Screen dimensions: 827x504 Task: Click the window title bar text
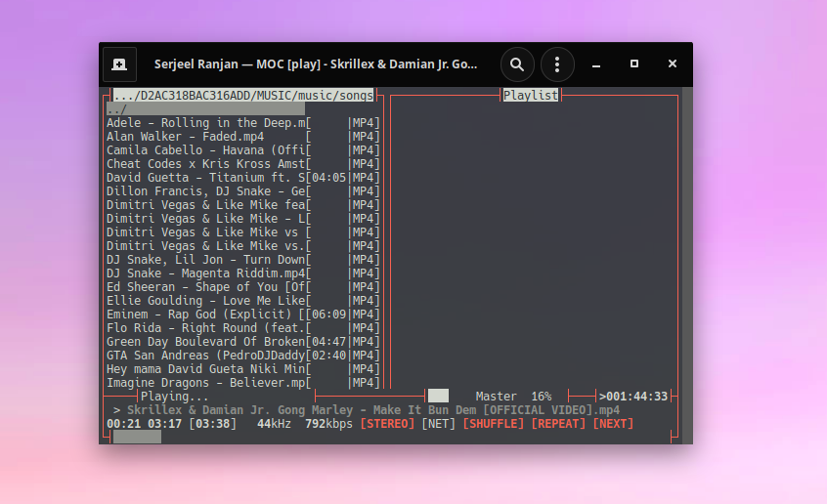[316, 64]
